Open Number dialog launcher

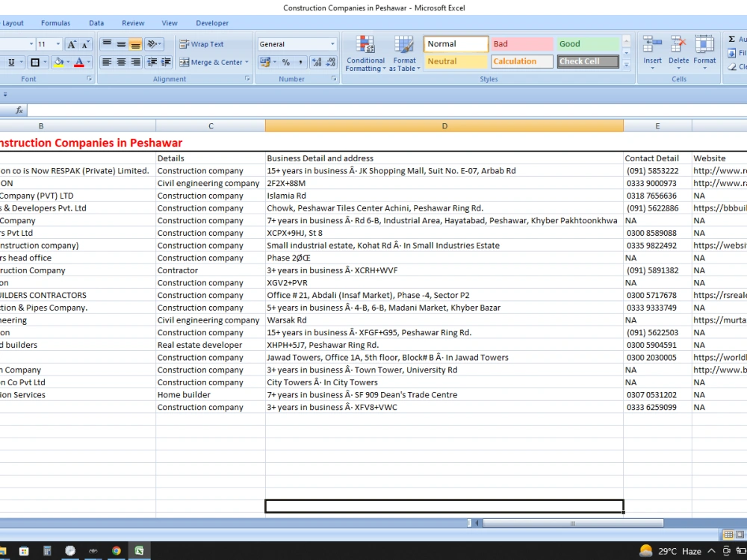click(334, 79)
